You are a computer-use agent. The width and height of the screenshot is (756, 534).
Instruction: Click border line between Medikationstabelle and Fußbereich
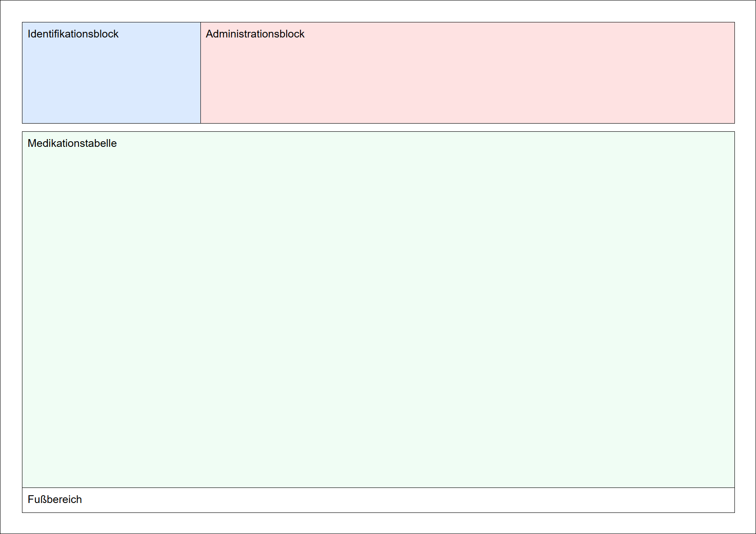[x=378, y=487]
